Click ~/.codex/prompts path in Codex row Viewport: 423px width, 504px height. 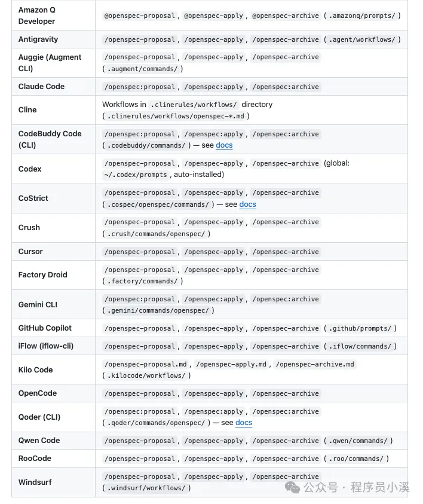click(136, 175)
